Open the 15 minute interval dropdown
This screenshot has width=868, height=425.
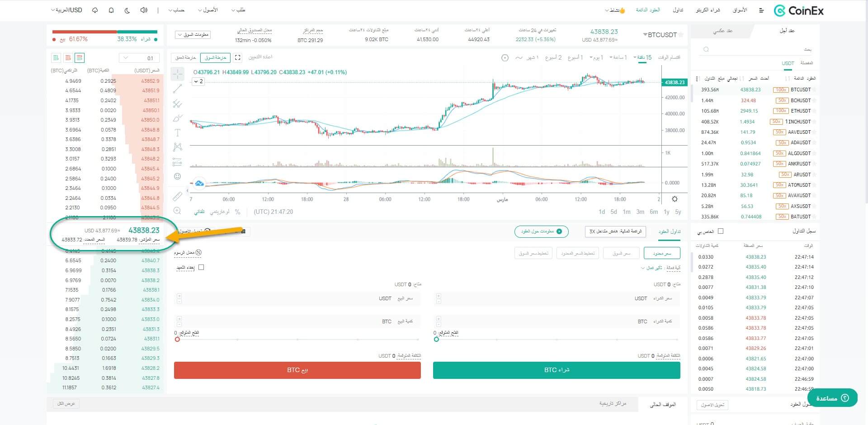pyautogui.click(x=642, y=57)
